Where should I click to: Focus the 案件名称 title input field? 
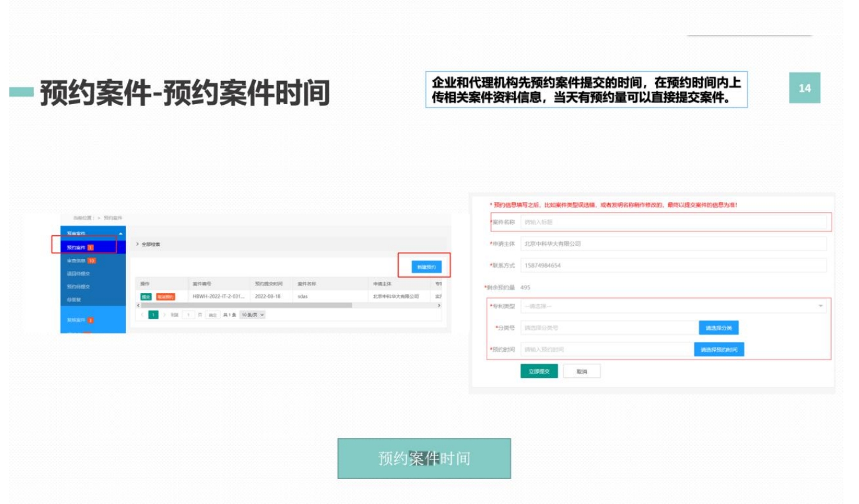coord(673,222)
